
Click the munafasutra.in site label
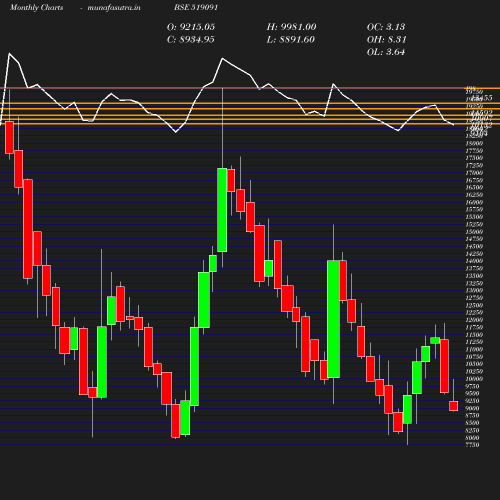coord(114,8)
